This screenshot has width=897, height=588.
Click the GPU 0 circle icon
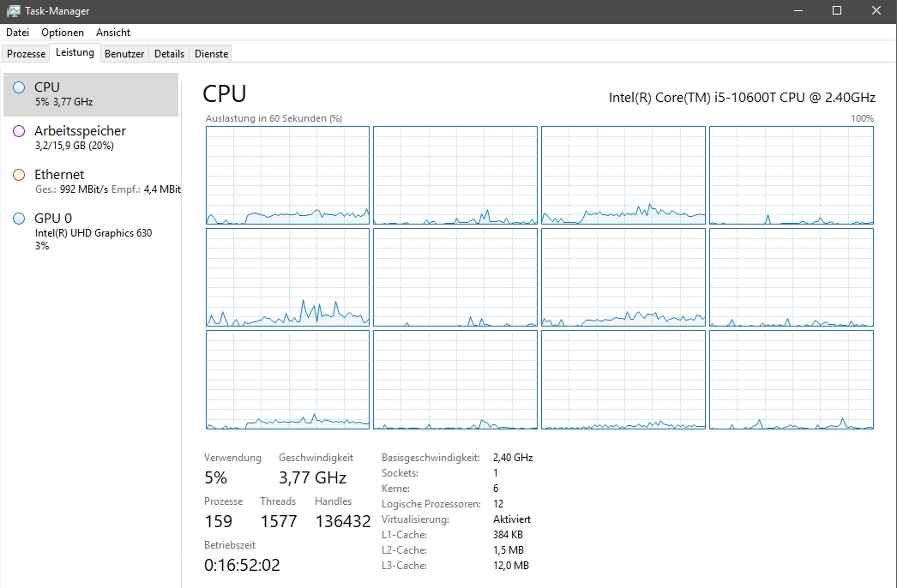click(x=19, y=218)
